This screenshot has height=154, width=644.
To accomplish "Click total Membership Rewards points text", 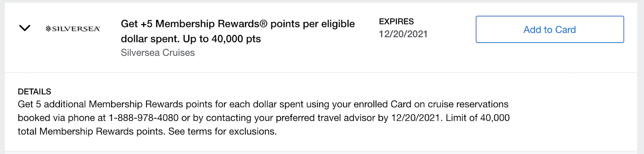I will [x=92, y=131].
